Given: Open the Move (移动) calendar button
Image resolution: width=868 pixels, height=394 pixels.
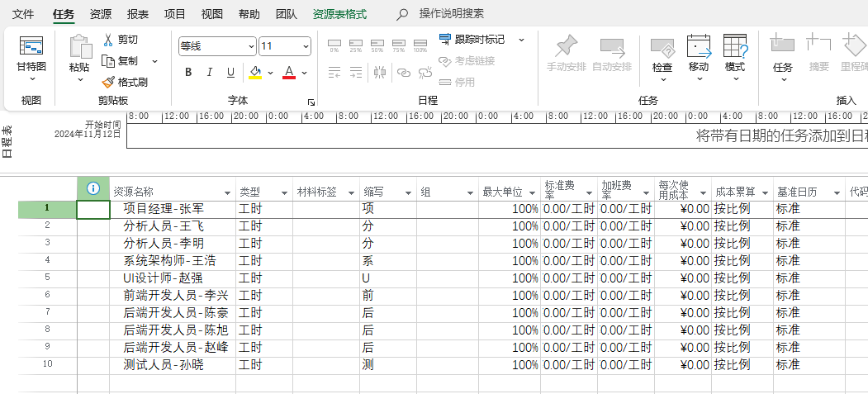Looking at the screenshot, I should tap(699, 58).
